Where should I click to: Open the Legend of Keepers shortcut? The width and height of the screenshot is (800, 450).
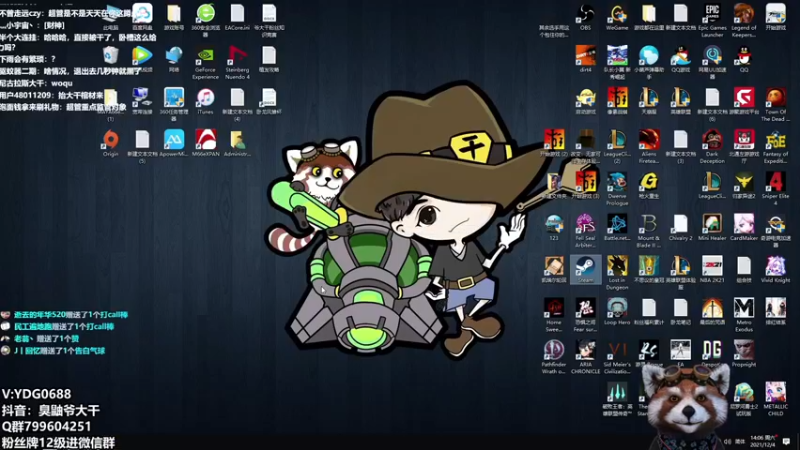744,20
